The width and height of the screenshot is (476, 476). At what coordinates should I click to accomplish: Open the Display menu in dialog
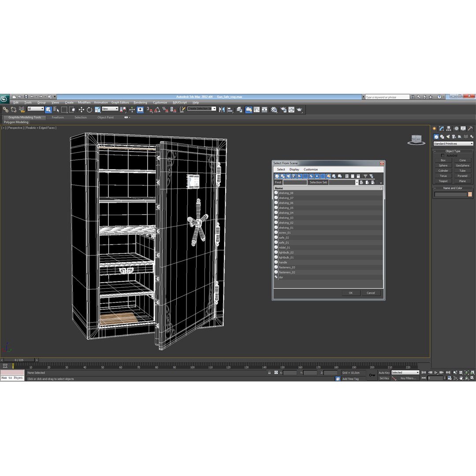pos(294,169)
